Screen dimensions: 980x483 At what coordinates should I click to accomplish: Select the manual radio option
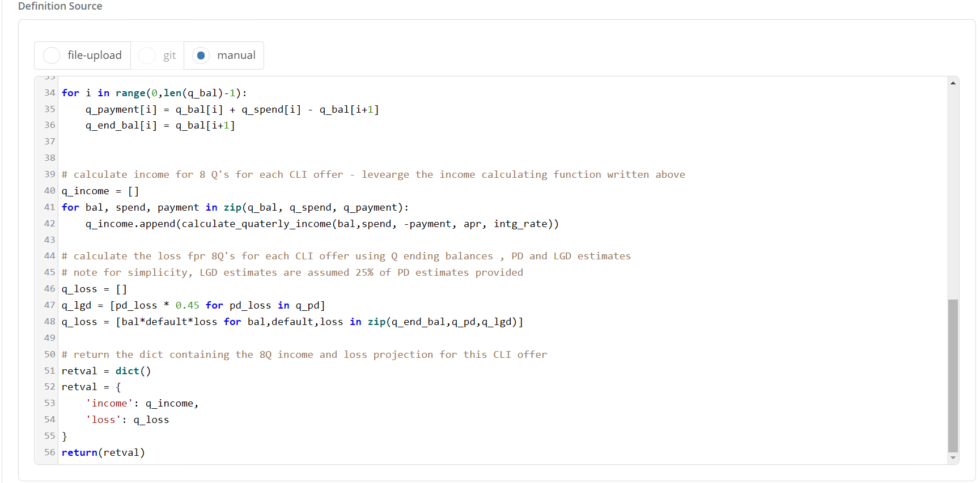click(201, 55)
